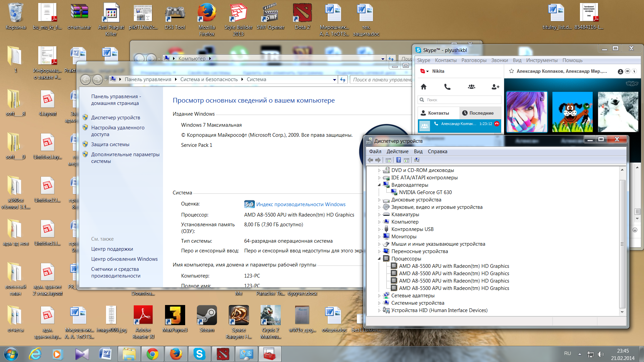Select the DS3 Tool desktop icon
This screenshot has height=362, width=644.
click(175, 17)
